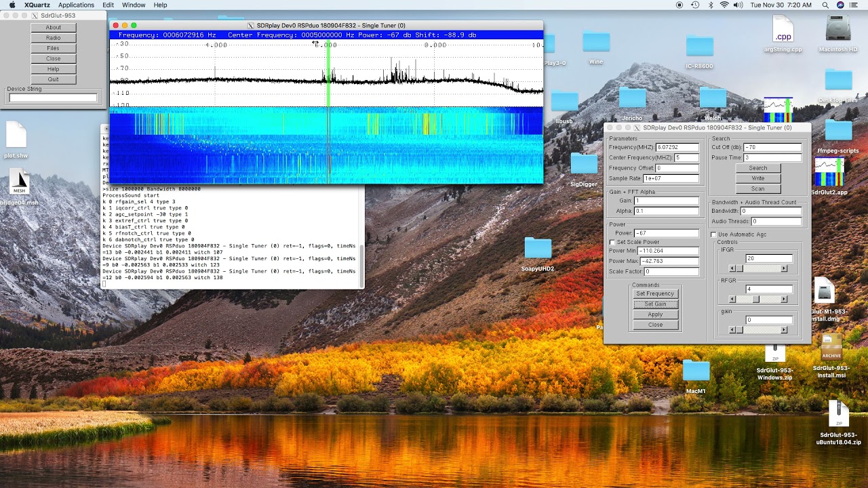Open the Window menu

[134, 5]
